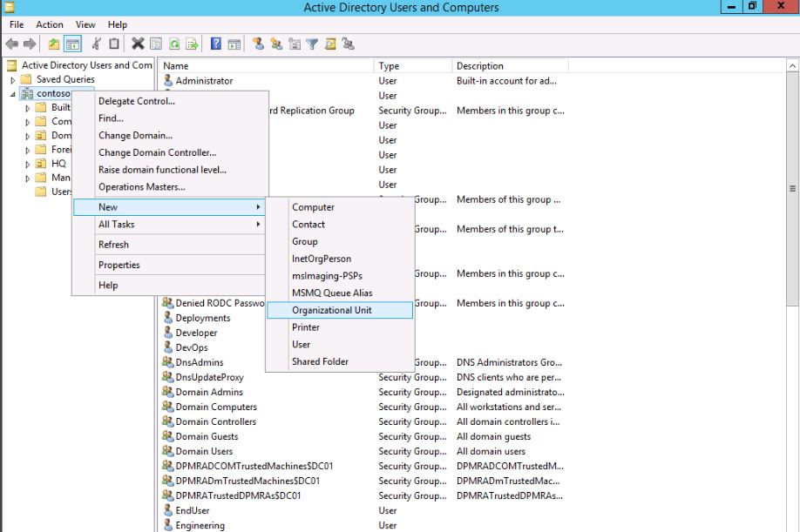Image resolution: width=800 pixels, height=532 pixels.
Task: Open Help via blue question mark icon
Action: point(214,44)
